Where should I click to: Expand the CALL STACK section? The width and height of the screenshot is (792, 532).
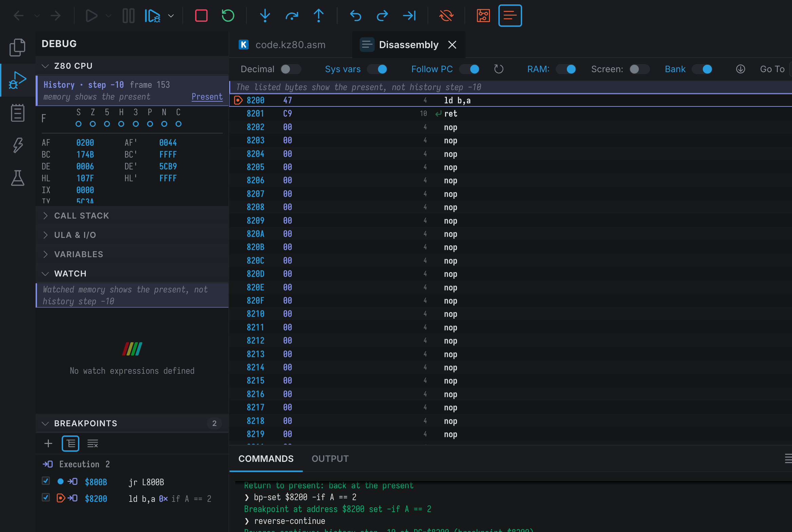coord(132,216)
